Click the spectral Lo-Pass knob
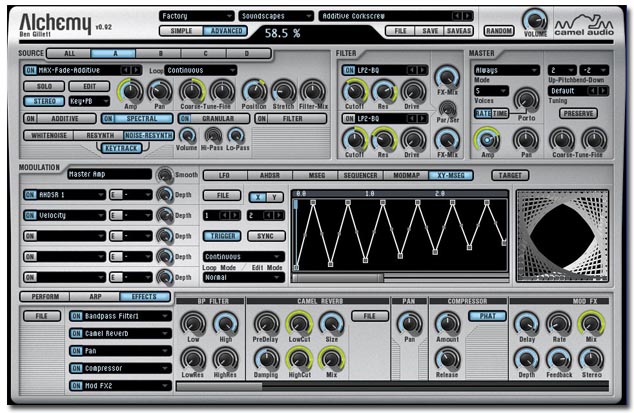 [x=236, y=136]
